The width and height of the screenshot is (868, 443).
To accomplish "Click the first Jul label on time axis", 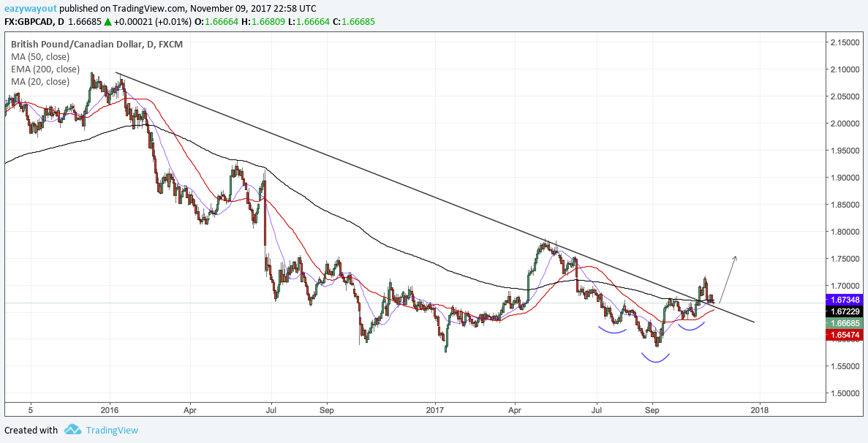I will click(271, 410).
